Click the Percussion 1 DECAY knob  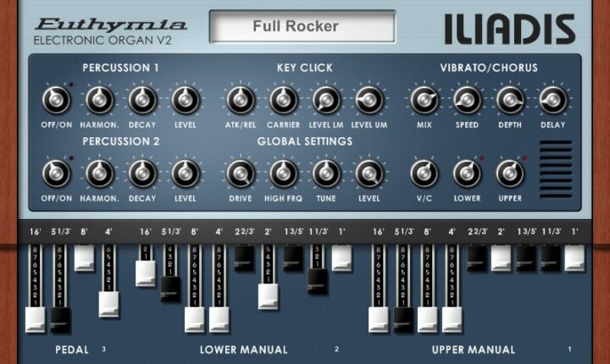click(x=142, y=101)
